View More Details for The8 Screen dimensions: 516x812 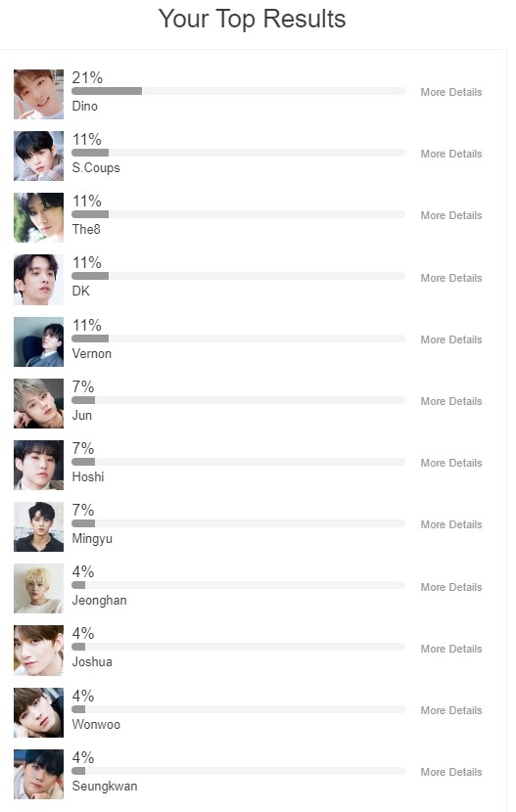(450, 215)
